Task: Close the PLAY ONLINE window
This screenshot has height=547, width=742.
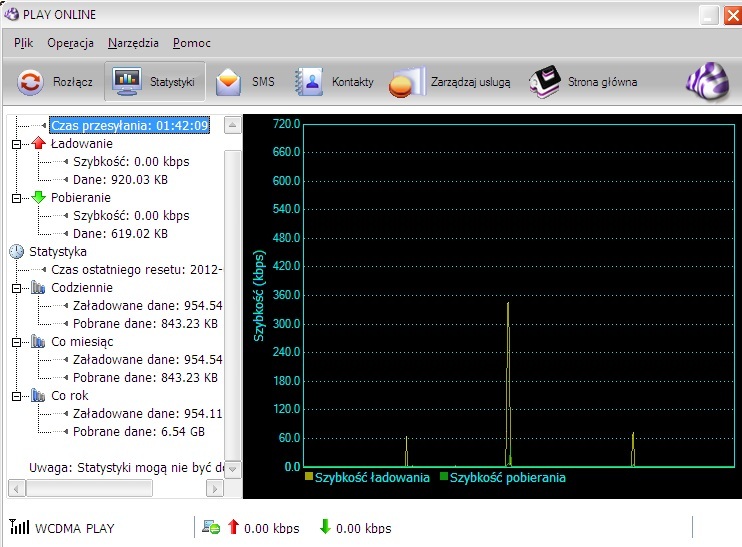Action: 733,15
